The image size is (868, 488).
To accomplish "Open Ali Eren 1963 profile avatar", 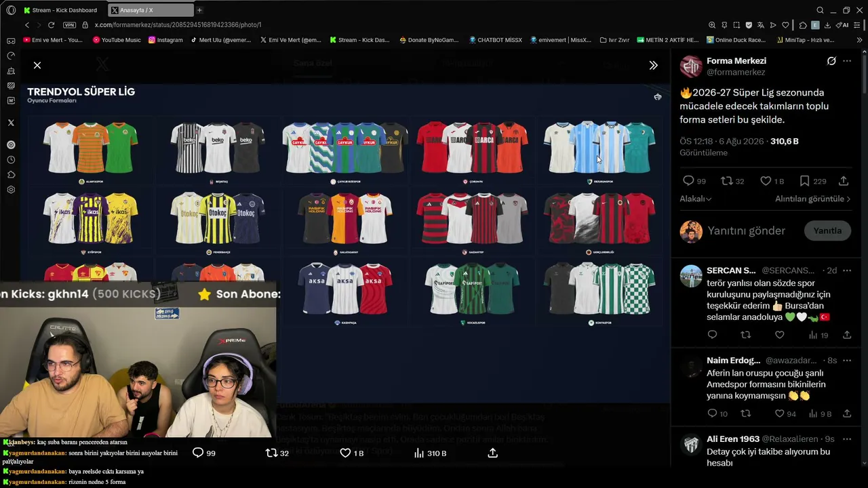I will pyautogui.click(x=691, y=444).
